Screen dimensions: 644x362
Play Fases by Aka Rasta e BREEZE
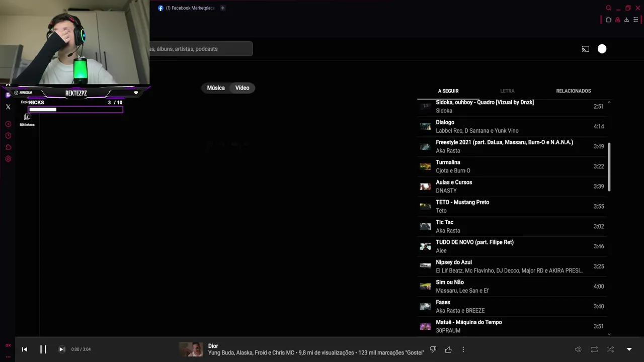tap(512, 307)
